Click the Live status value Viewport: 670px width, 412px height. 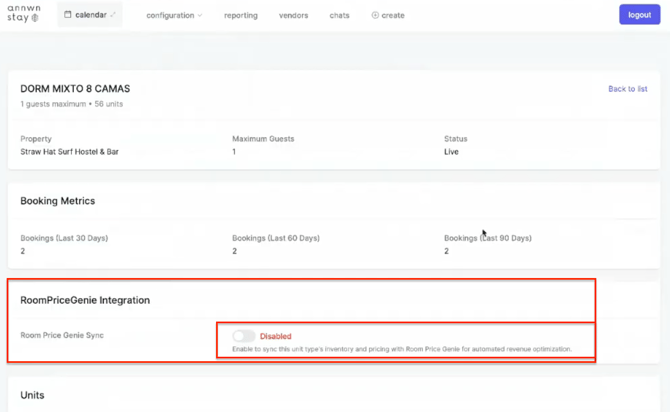(451, 152)
